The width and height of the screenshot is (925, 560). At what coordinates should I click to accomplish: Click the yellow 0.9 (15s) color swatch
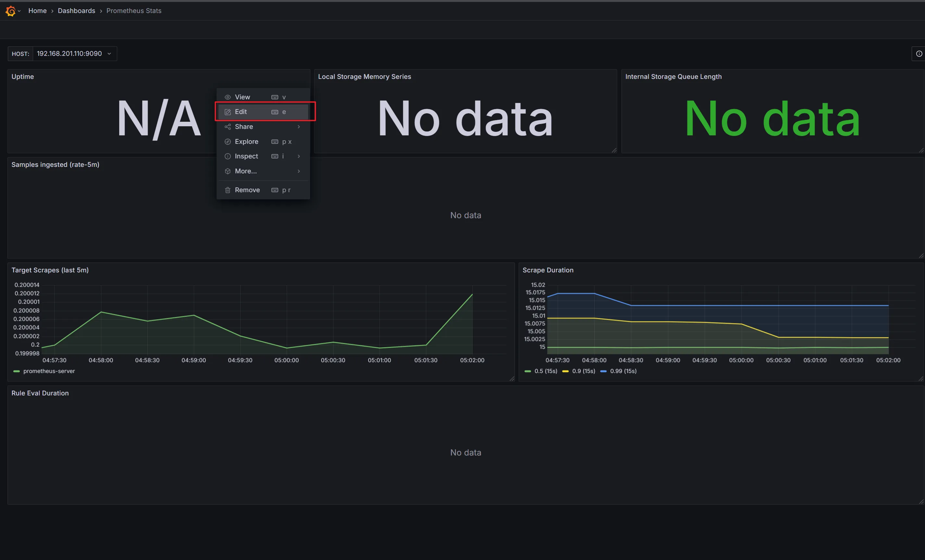[565, 371]
